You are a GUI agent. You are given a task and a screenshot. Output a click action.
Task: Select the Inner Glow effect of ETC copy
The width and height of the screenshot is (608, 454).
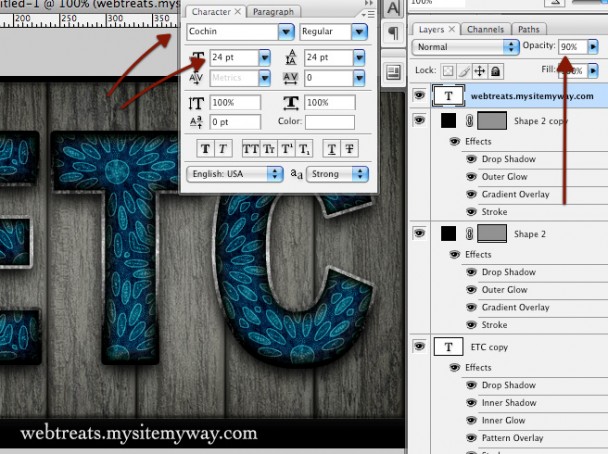(x=503, y=421)
